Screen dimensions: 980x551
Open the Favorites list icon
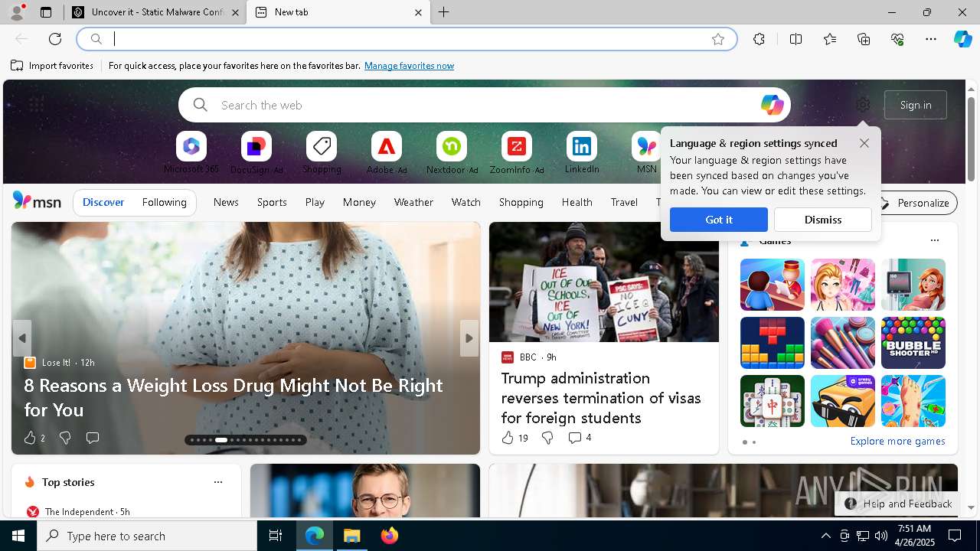point(830,39)
